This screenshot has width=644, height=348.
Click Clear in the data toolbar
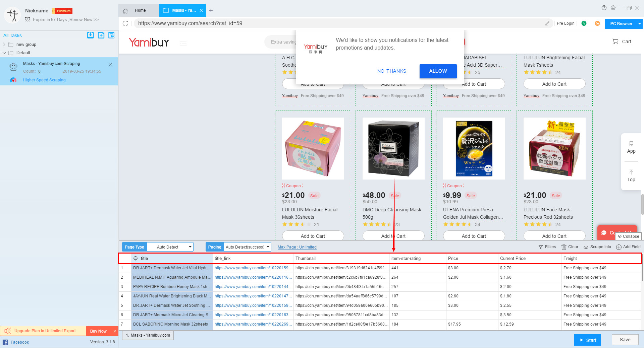[570, 247]
